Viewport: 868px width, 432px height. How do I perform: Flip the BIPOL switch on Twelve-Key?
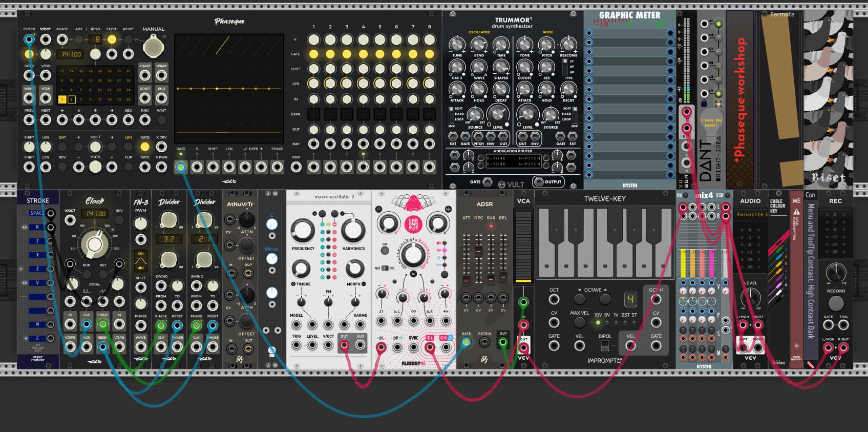[x=605, y=346]
